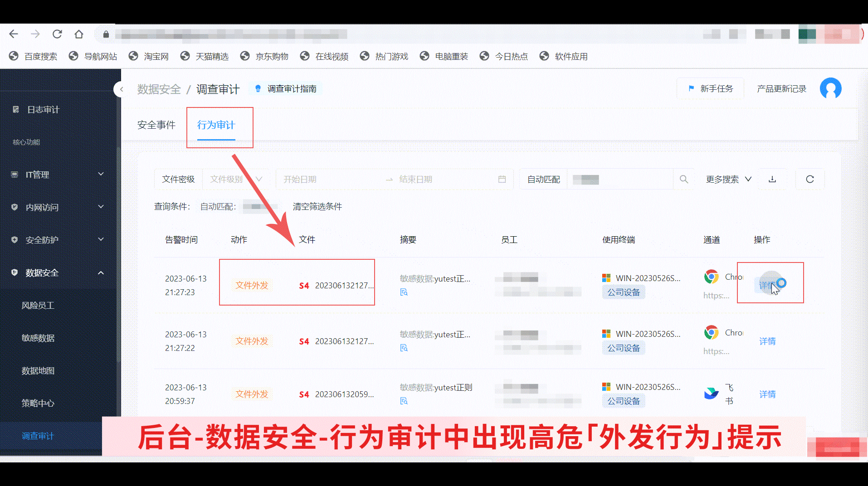Screen dimensions: 868x486
Task: Open the browser home page icon
Action: pyautogui.click(x=79, y=34)
